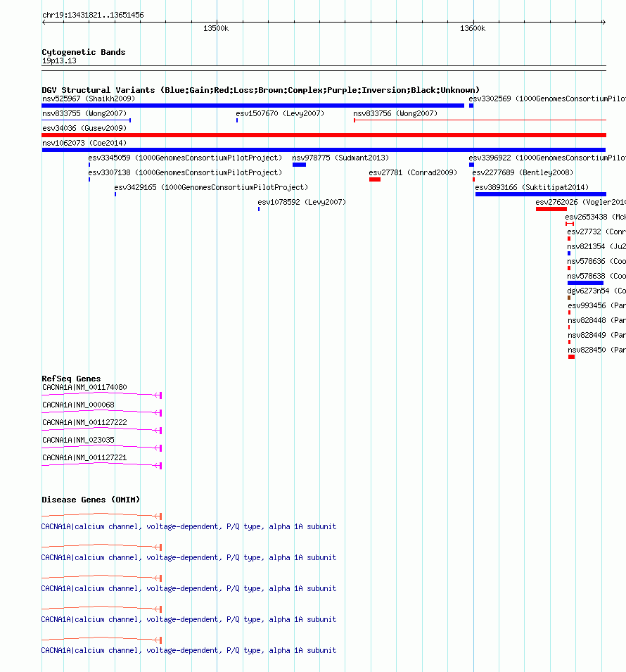
Task: Open variant nsv525967 (Shaikh2009)
Action: (x=89, y=99)
